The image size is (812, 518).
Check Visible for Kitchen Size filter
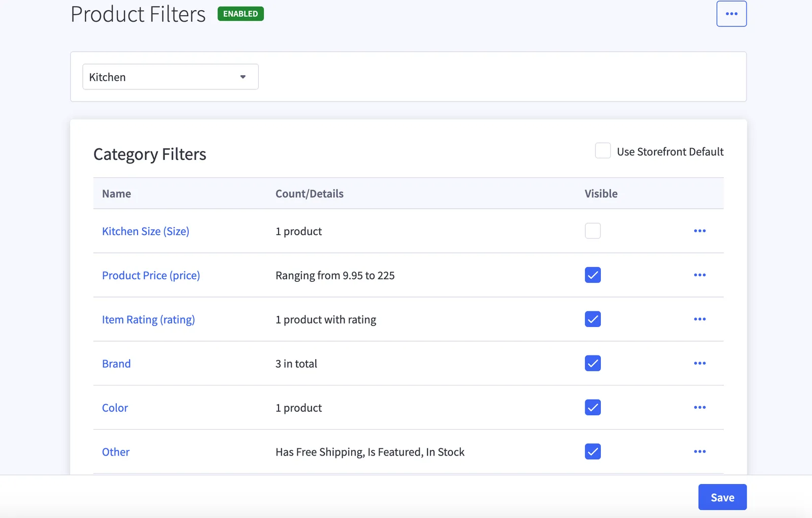click(x=593, y=231)
